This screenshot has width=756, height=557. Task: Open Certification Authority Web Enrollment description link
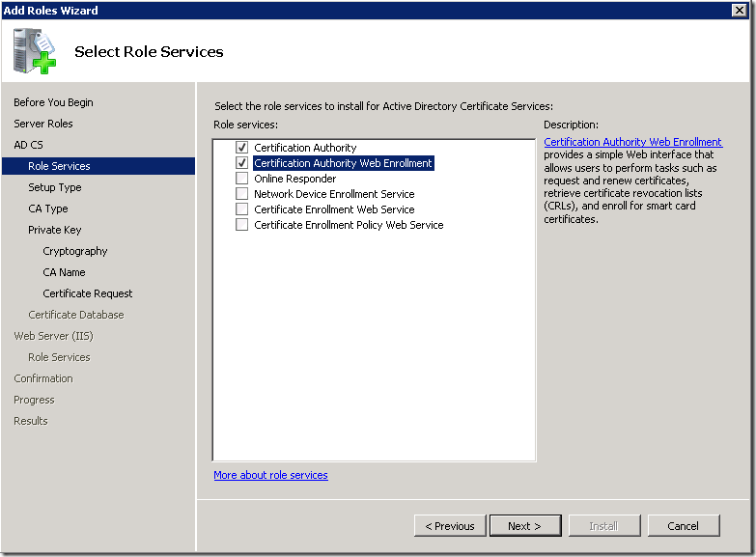(632, 142)
